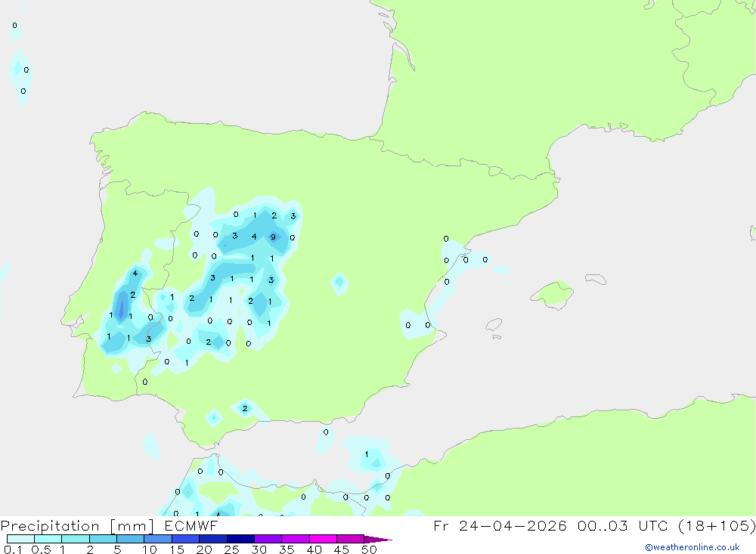Select the 35–40 mm purple legend swatch
This screenshot has width=756, height=554.
click(295, 539)
